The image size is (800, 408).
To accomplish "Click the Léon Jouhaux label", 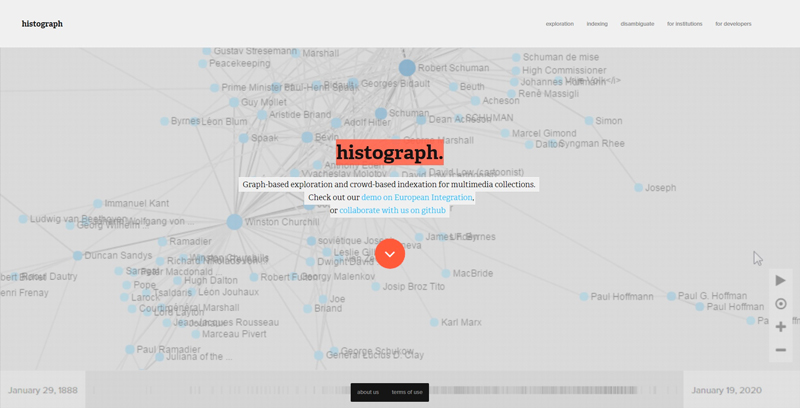I will pos(228,292).
